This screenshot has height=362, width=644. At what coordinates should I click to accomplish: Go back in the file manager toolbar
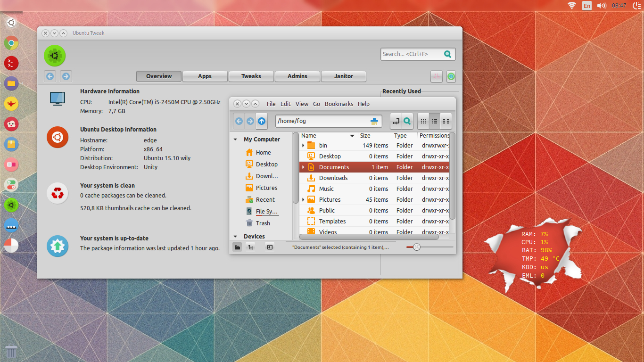click(x=239, y=121)
